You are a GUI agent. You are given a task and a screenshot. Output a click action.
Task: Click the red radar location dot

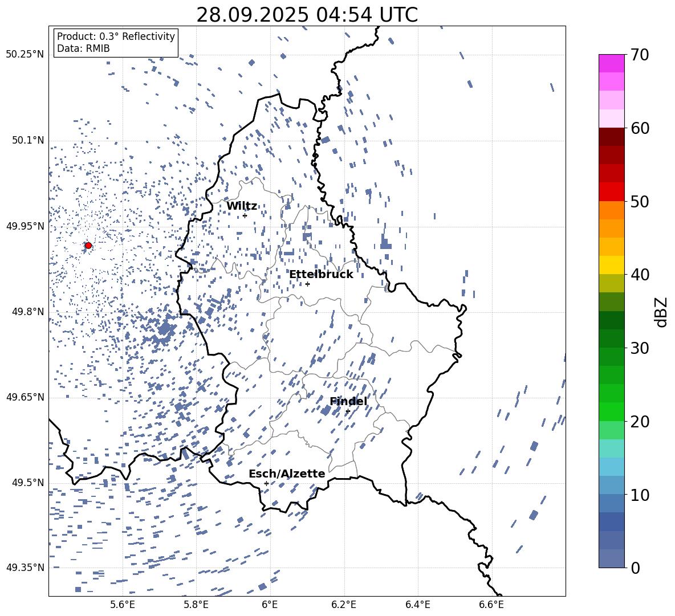coord(88,246)
